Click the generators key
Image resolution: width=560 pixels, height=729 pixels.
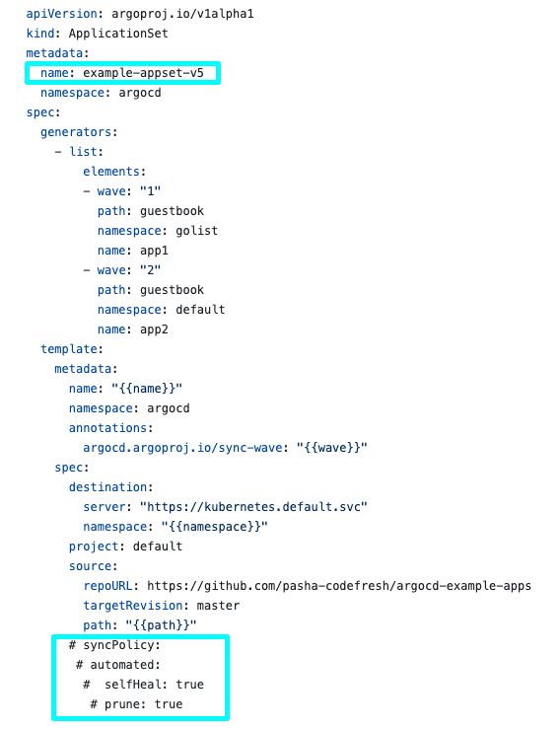76,132
